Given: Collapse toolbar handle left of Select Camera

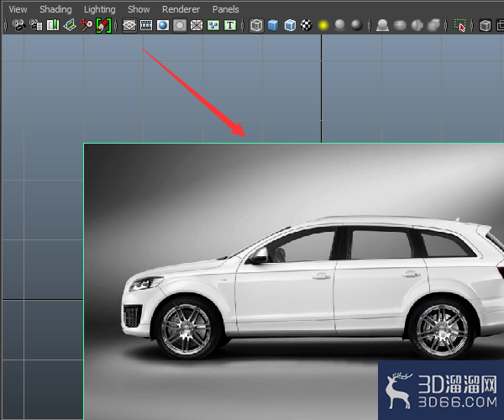Looking at the screenshot, I should coord(6,25).
